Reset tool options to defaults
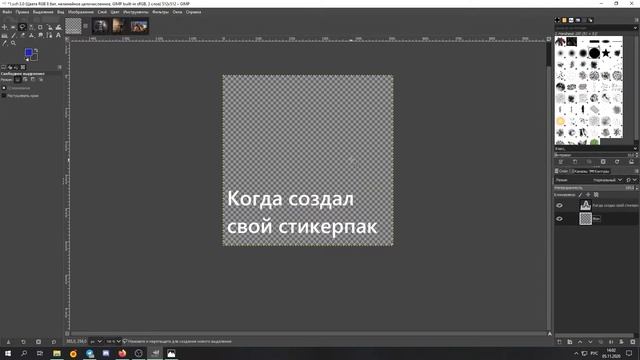Screen dimensions: 640x360 pyautogui.click(x=53, y=342)
